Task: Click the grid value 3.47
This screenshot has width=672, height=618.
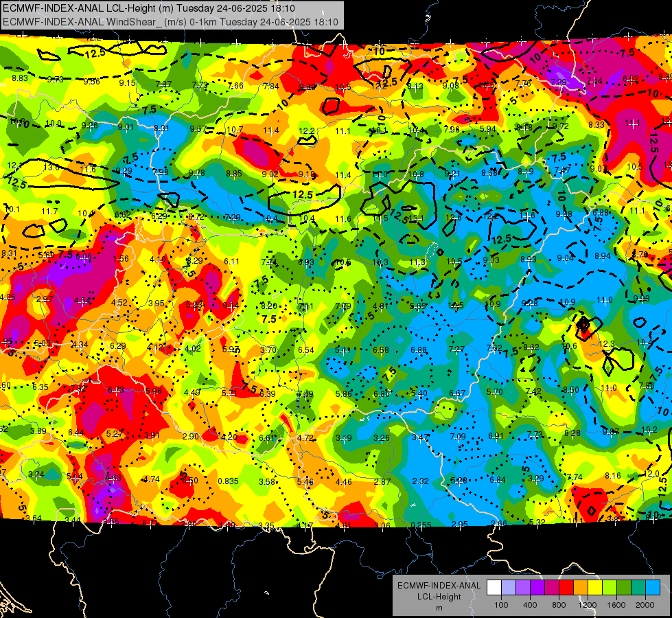Action: 420,437
